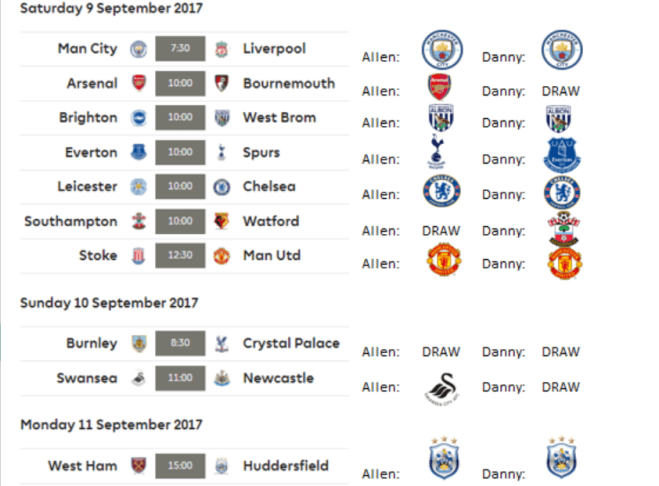Click Allen's DRAW for Southampton match
This screenshot has height=486, width=659.
click(439, 230)
